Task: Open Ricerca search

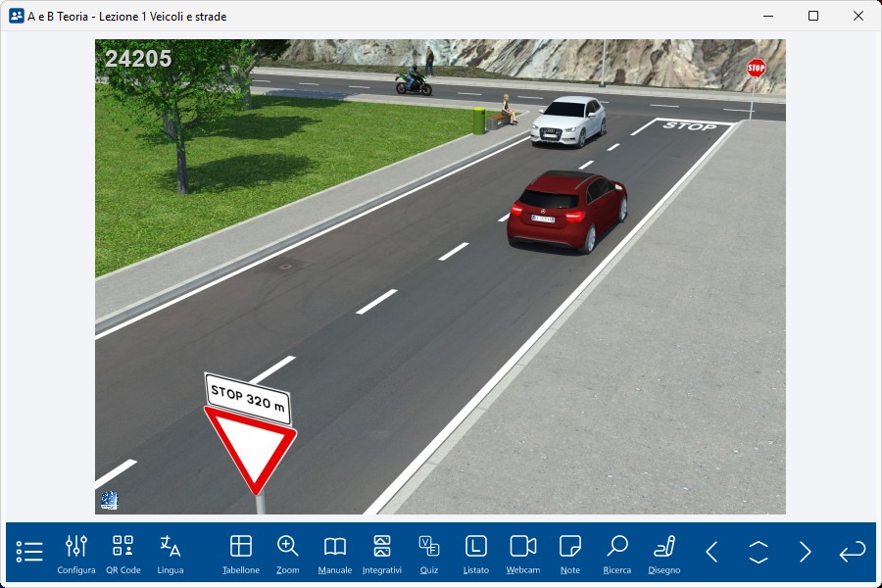Action: (x=617, y=553)
